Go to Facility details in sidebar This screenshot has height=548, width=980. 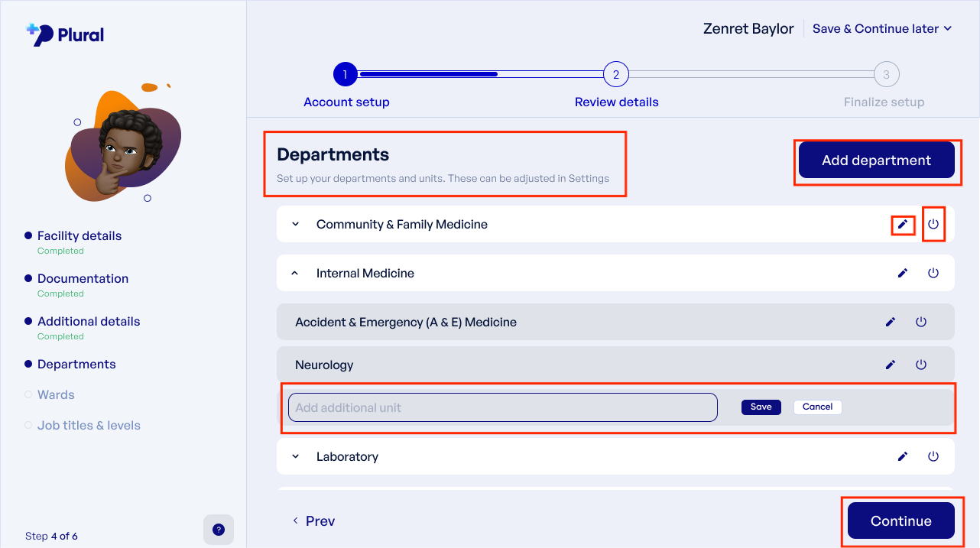tap(80, 236)
